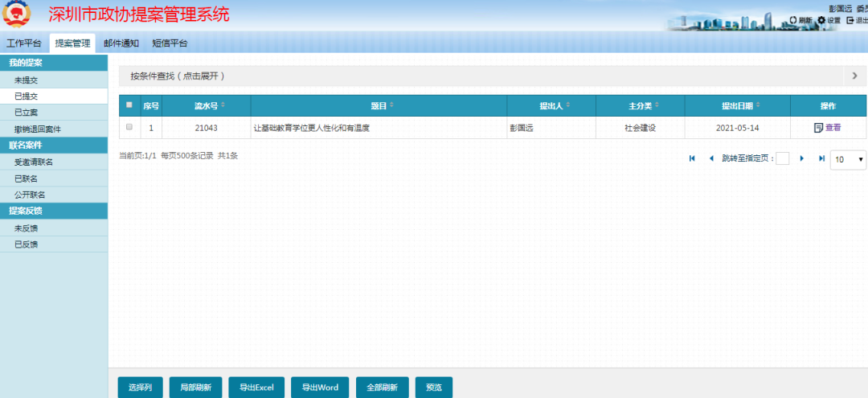
Task: Click the 刷新 refresh icon in header
Action: [x=793, y=20]
